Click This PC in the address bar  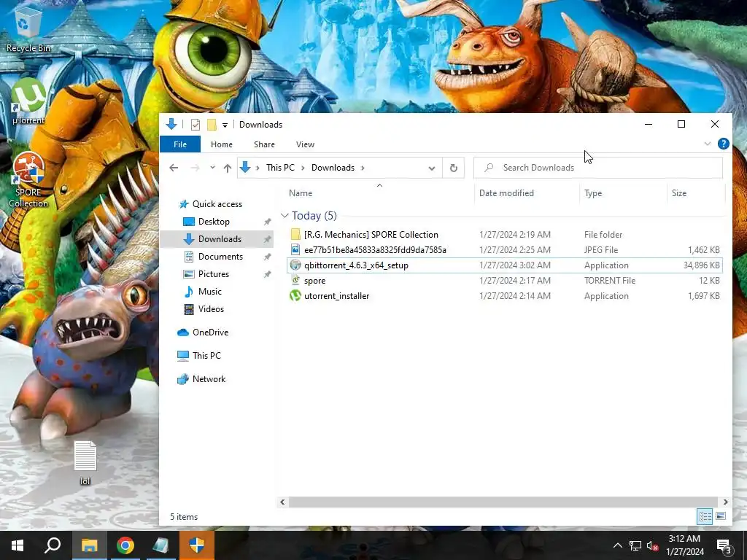pyautogui.click(x=280, y=168)
